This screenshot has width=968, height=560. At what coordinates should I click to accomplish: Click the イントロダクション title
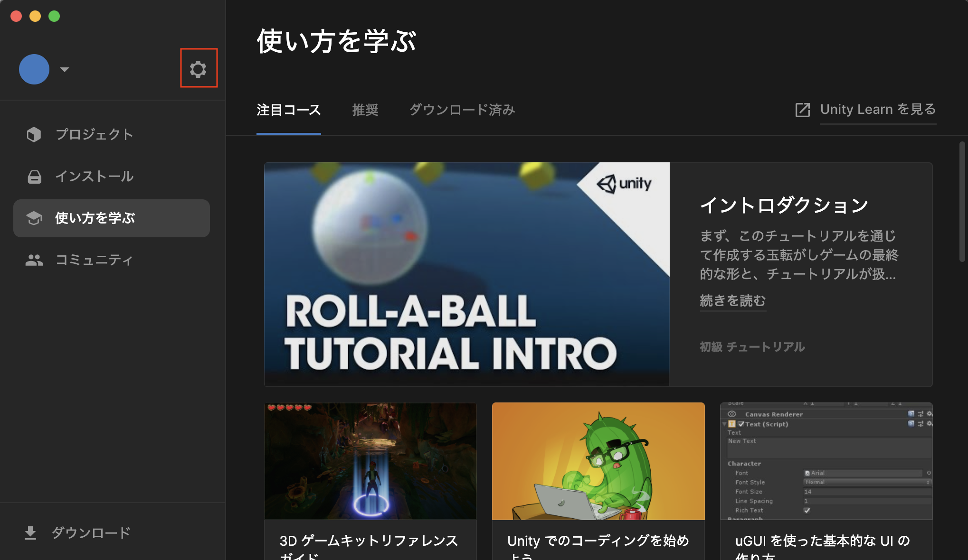(784, 205)
